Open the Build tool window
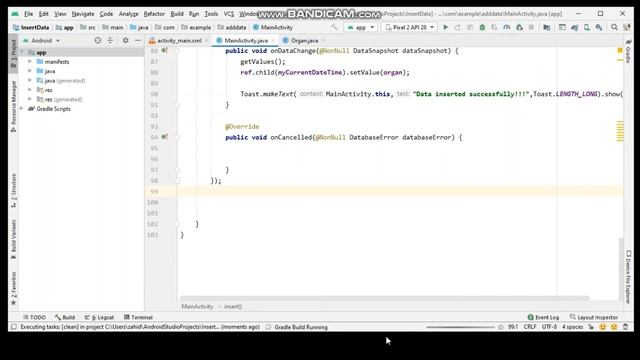This screenshot has height=360, width=640. coord(65,317)
